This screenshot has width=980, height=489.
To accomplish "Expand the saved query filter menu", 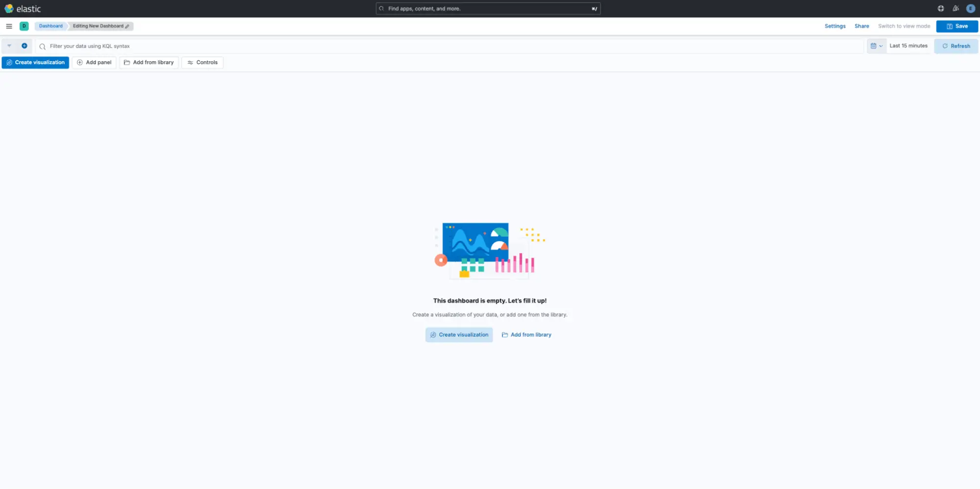I will [9, 46].
